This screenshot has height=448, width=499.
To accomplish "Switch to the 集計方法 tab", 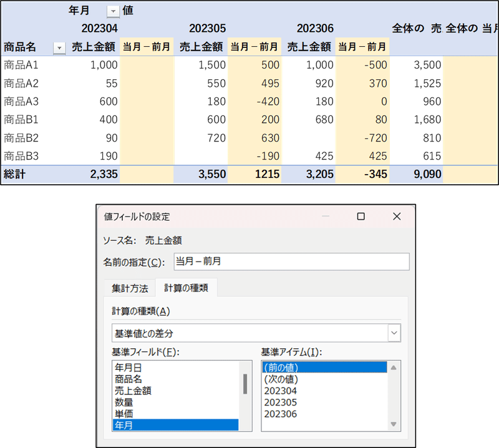I will tap(130, 288).
